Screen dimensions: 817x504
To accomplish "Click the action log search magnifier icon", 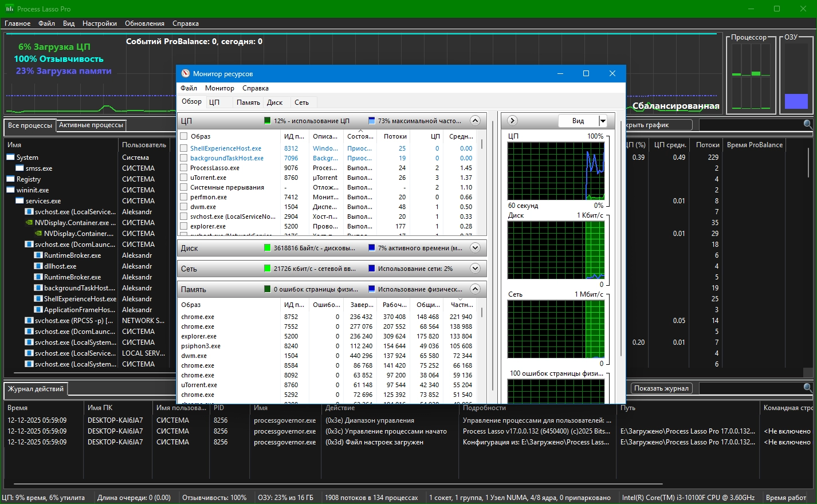I will [x=807, y=388].
